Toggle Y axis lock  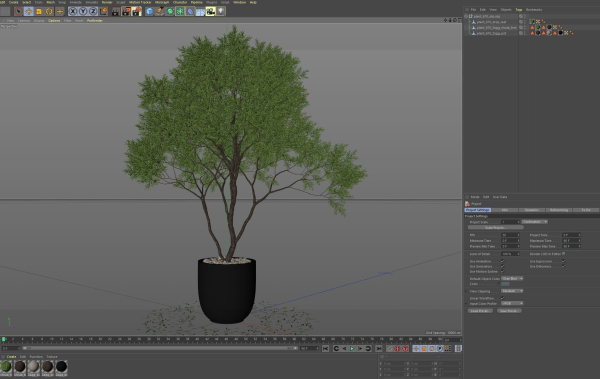[x=83, y=11]
